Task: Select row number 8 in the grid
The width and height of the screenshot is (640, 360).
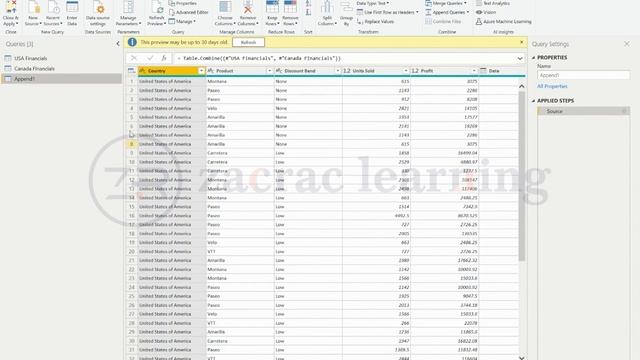Action: (x=131, y=144)
